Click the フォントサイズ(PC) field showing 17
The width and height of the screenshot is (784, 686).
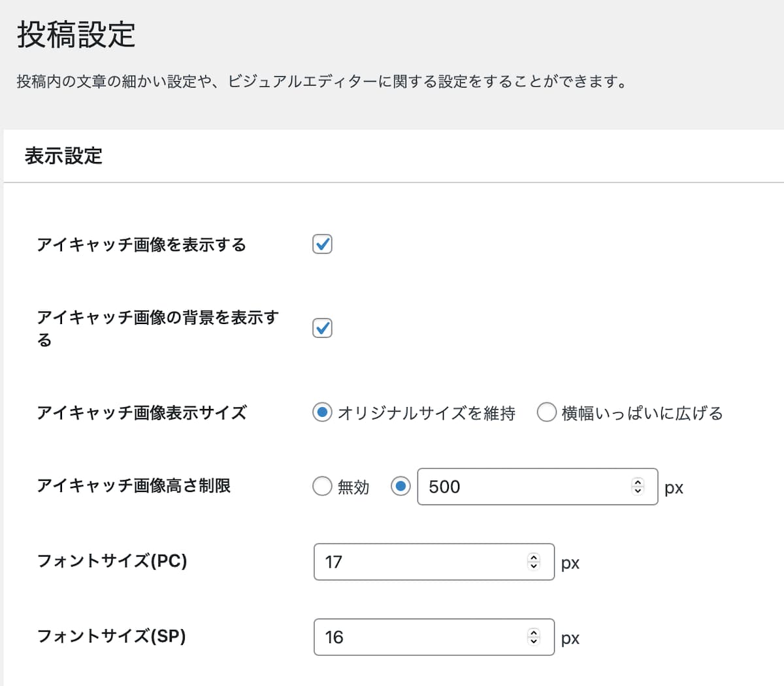click(x=434, y=562)
